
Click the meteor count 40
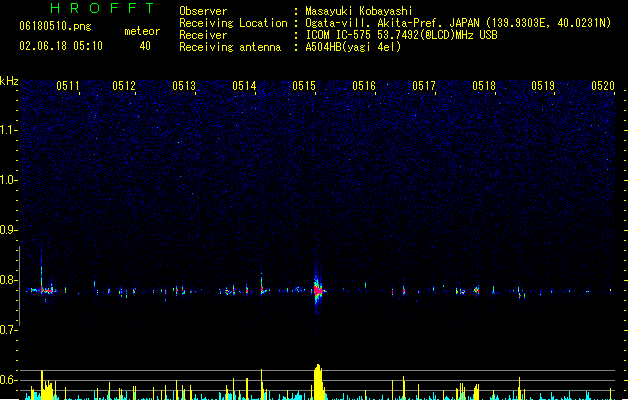click(x=145, y=46)
